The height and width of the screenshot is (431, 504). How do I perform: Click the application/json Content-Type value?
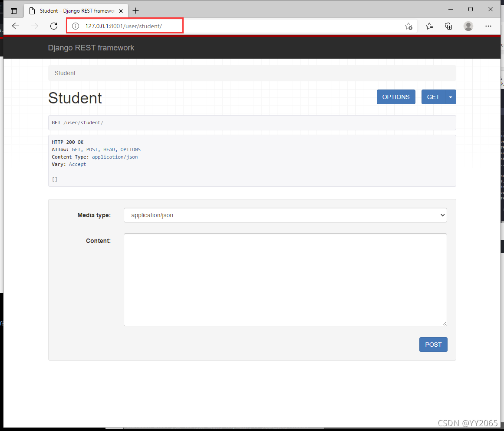click(115, 157)
